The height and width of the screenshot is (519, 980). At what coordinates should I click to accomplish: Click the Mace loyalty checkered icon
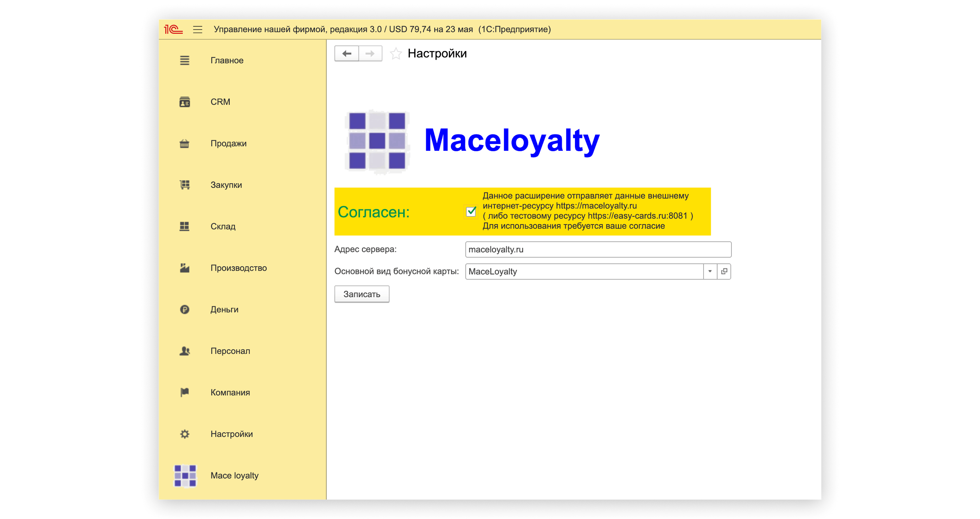pyautogui.click(x=185, y=476)
